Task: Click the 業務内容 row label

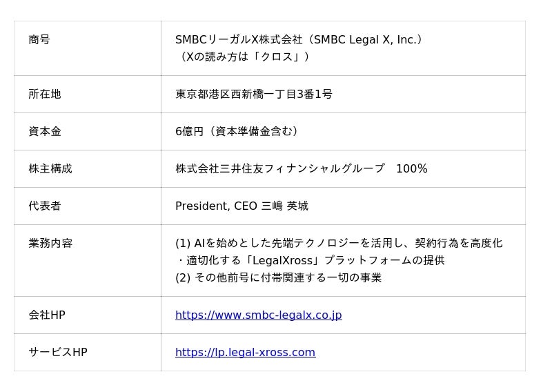Action: (50, 243)
